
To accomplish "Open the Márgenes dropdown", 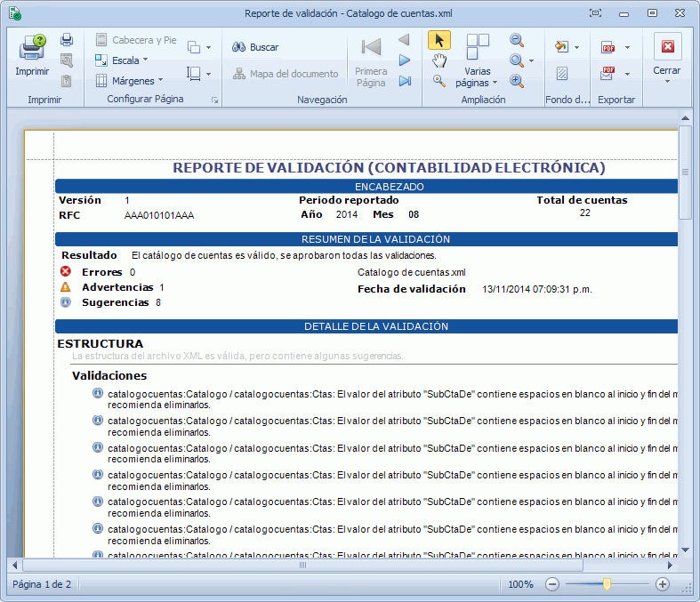I will coord(129,81).
